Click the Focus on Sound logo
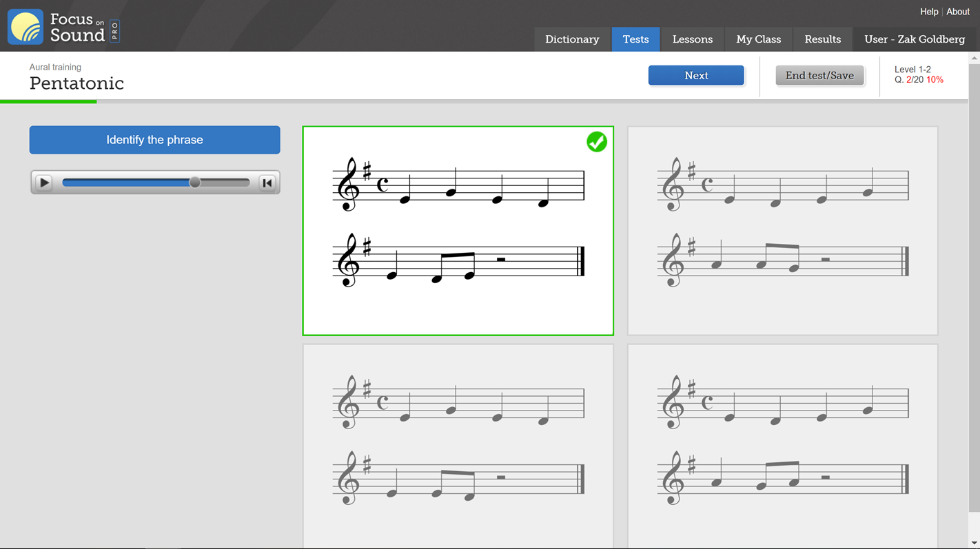 coord(63,27)
